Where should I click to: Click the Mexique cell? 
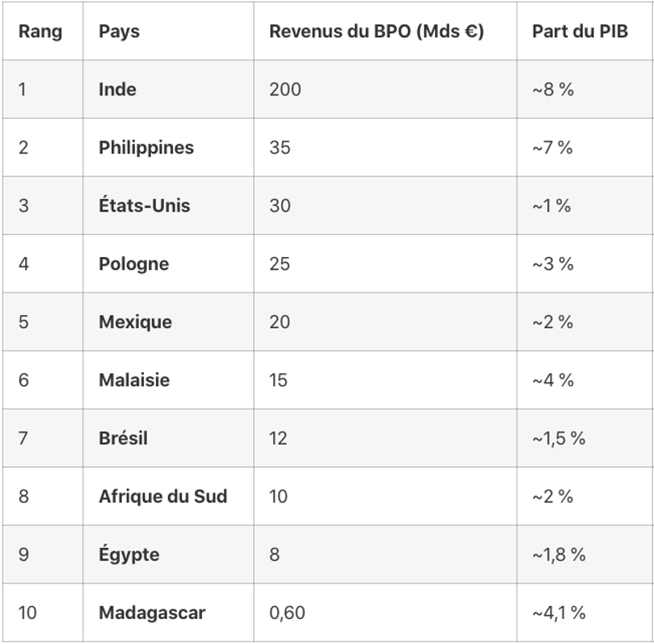pos(135,322)
